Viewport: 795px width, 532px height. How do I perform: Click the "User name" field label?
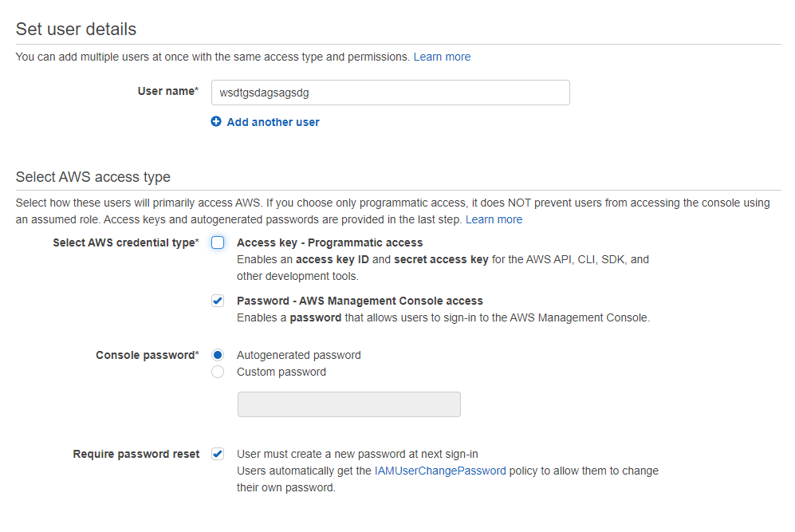pos(166,91)
